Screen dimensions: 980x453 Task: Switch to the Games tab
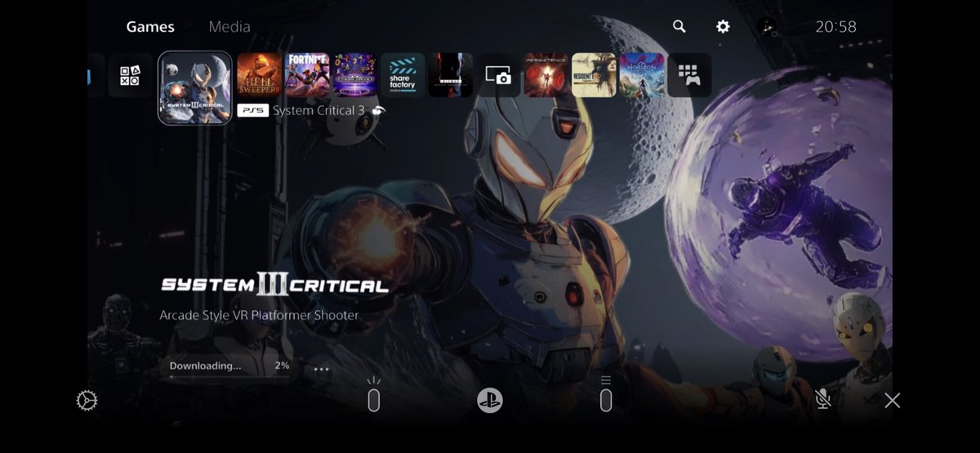[150, 27]
